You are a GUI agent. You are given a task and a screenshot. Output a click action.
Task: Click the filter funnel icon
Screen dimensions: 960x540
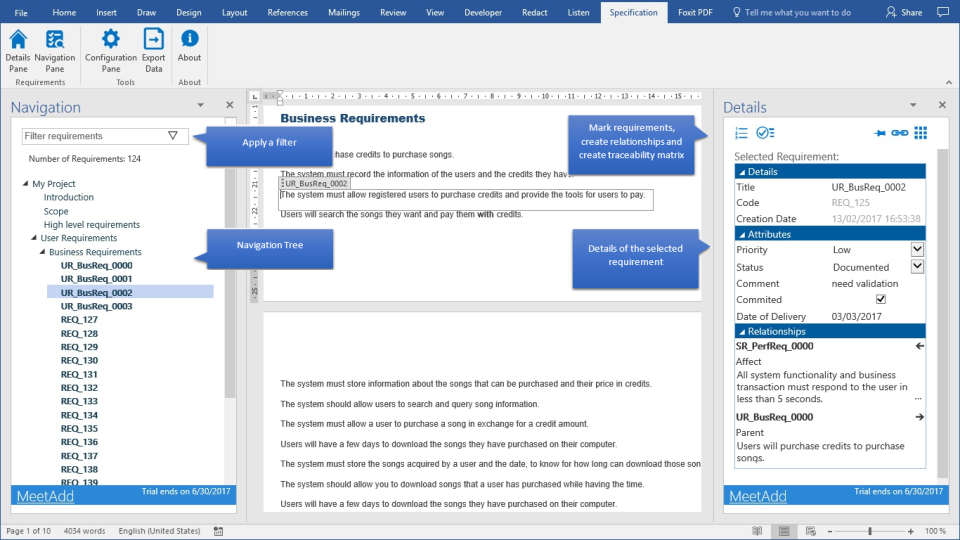click(173, 135)
